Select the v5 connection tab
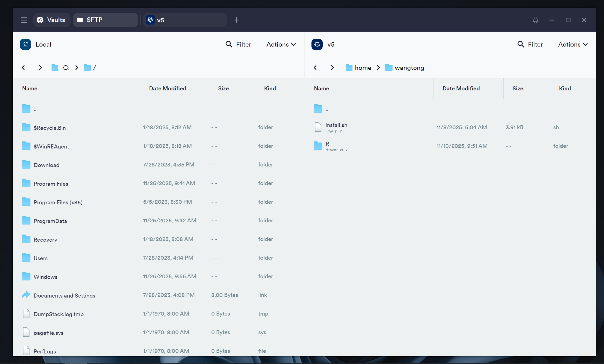 (185, 20)
